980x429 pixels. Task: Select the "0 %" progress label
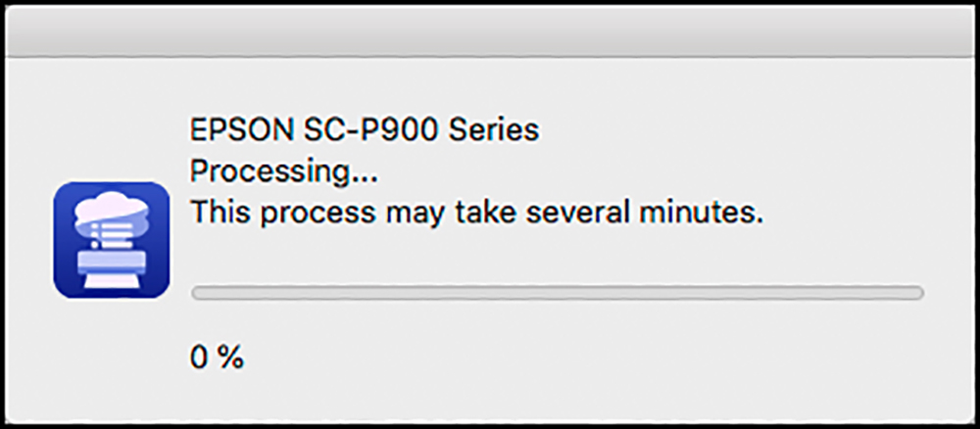[x=217, y=357]
